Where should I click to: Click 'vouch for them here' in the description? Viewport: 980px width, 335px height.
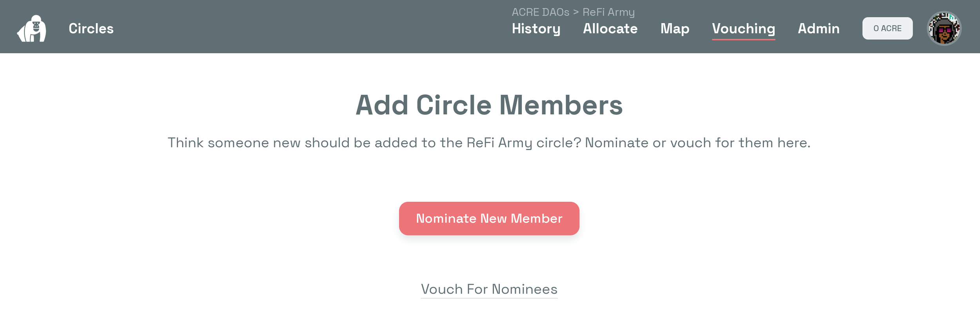tap(740, 143)
